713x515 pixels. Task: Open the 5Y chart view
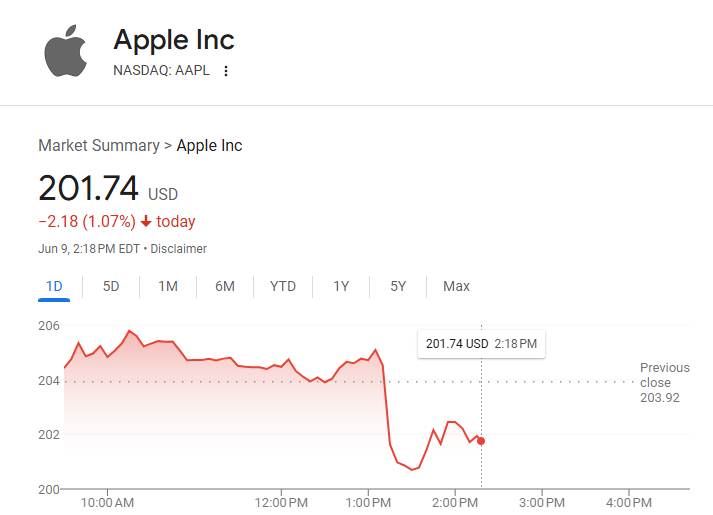pos(398,287)
